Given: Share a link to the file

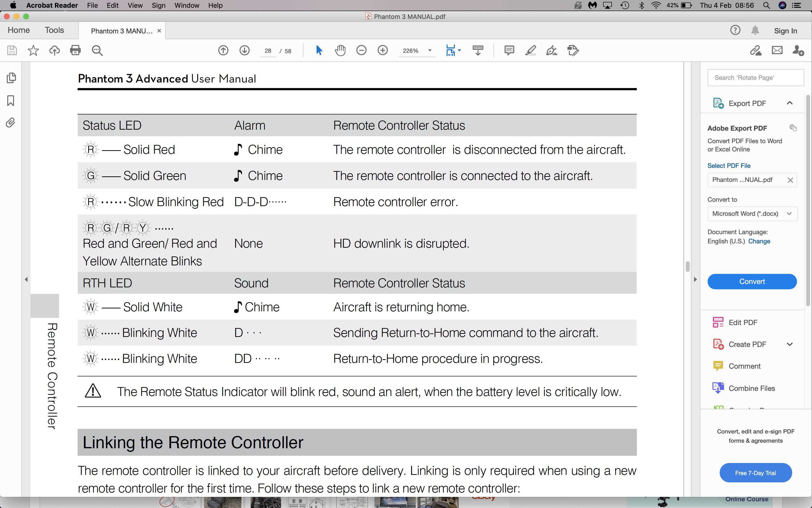Looking at the screenshot, I should (756, 51).
